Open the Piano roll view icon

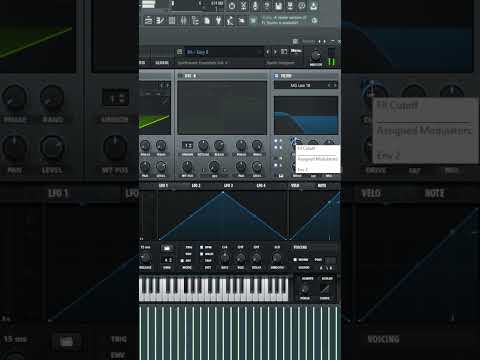click(160, 21)
